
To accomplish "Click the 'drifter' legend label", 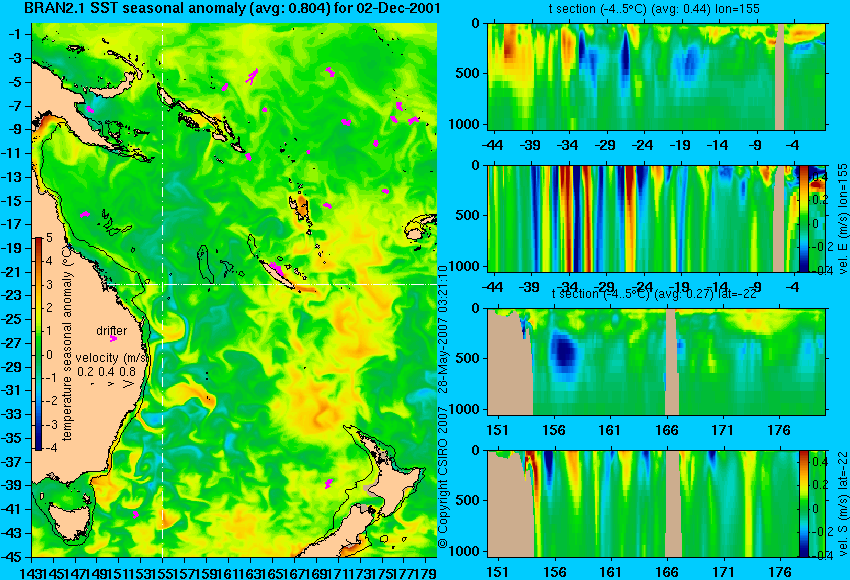I will pyautogui.click(x=112, y=330).
